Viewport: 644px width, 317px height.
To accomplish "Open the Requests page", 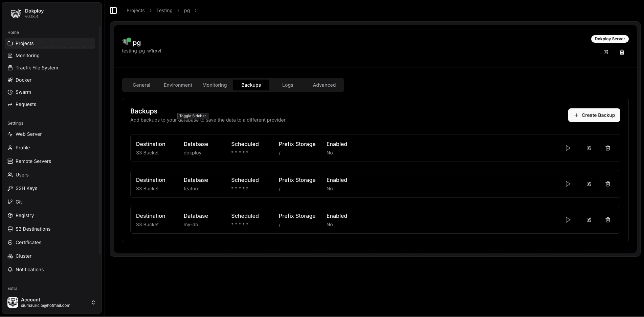I will click(x=50, y=104).
